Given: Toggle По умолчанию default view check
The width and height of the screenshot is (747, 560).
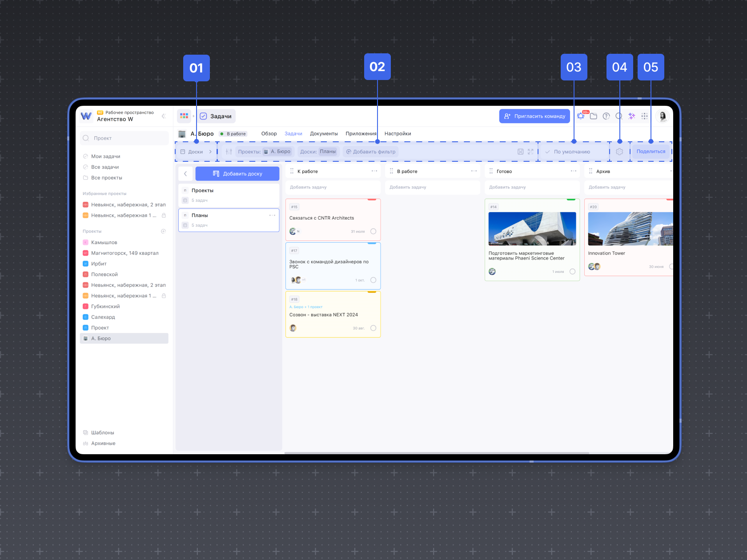Looking at the screenshot, I should 548,152.
